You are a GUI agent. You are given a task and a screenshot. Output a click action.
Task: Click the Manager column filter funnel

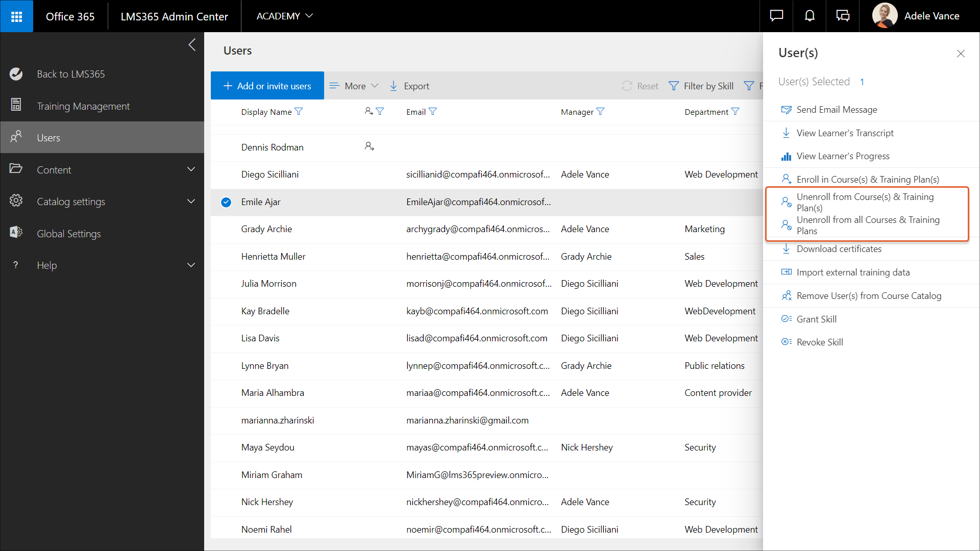pyautogui.click(x=600, y=112)
